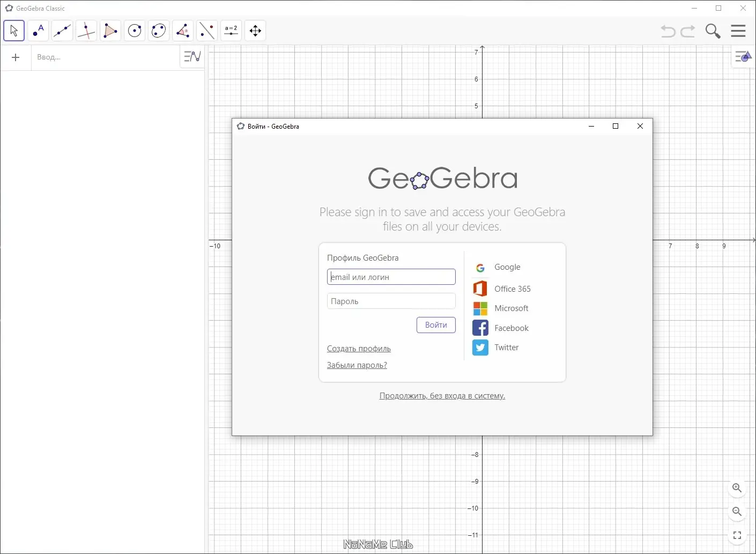This screenshot has height=554, width=756.
Task: Maximize the Войти - GeoGebra dialog
Action: (616, 126)
